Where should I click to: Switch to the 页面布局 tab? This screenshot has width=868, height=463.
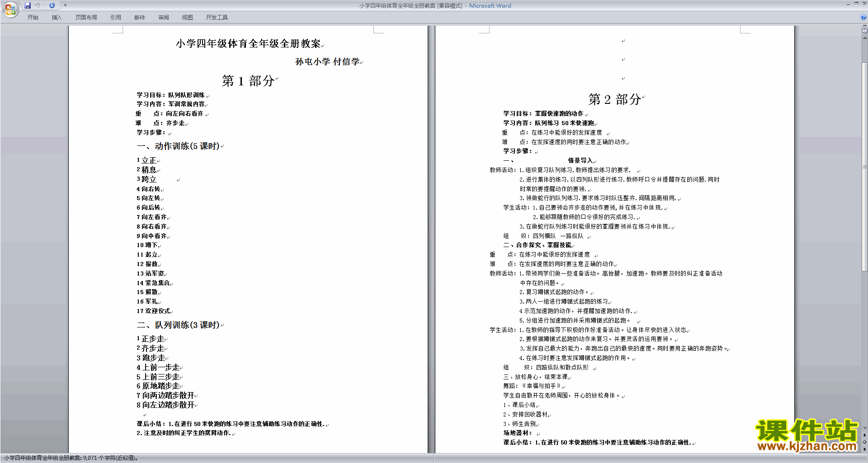(x=86, y=17)
